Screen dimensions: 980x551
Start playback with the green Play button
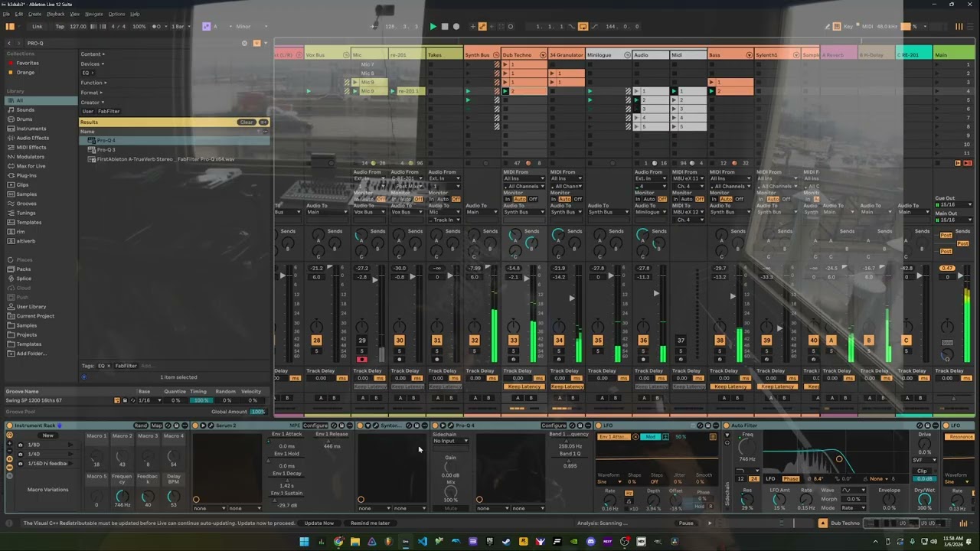pyautogui.click(x=433, y=26)
